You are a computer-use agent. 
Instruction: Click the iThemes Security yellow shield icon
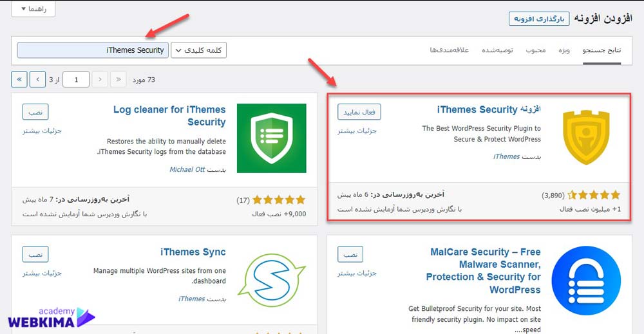586,137
